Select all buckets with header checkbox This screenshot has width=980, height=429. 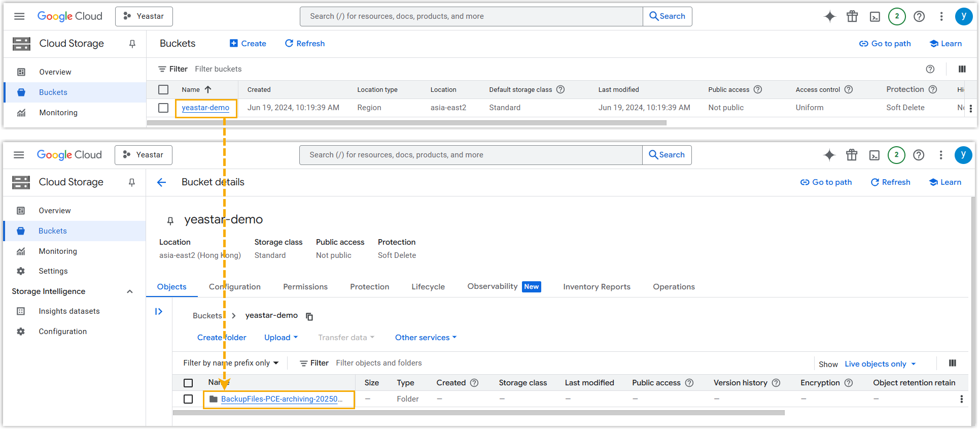tap(163, 89)
